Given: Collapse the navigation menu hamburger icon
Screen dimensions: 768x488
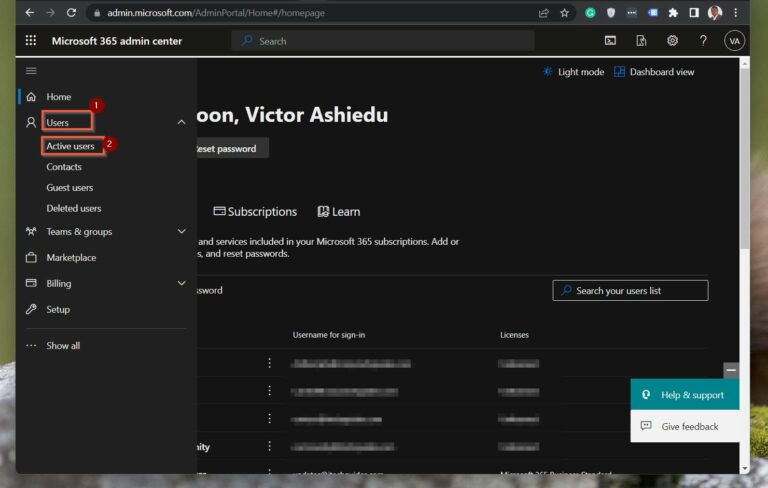Looking at the screenshot, I should tap(31, 71).
